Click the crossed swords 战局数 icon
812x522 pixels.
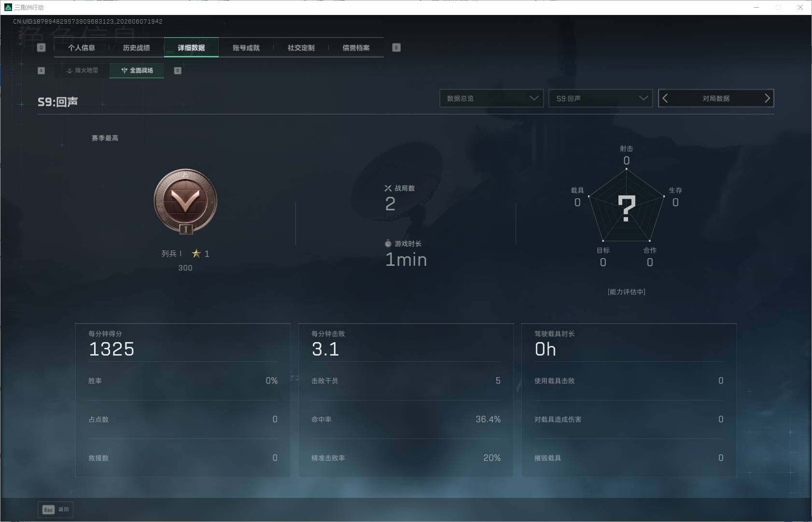pos(388,188)
